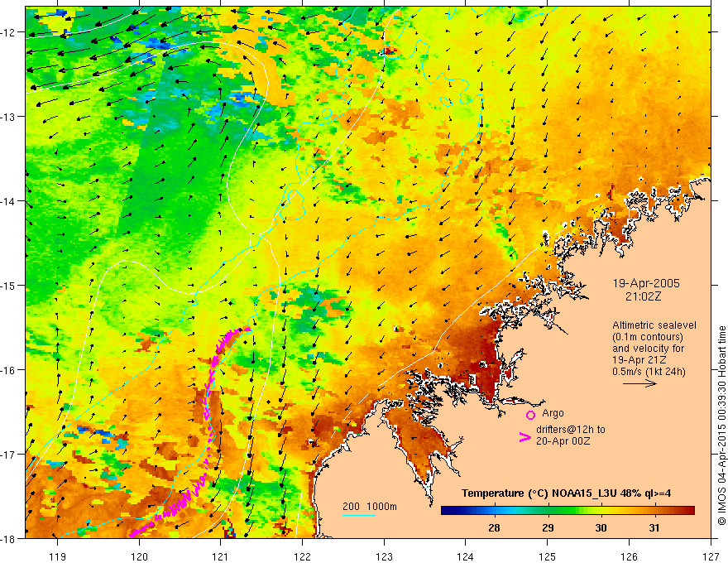
Task: Click the '20-Apr 00Z' legend text
Action: 563,441
